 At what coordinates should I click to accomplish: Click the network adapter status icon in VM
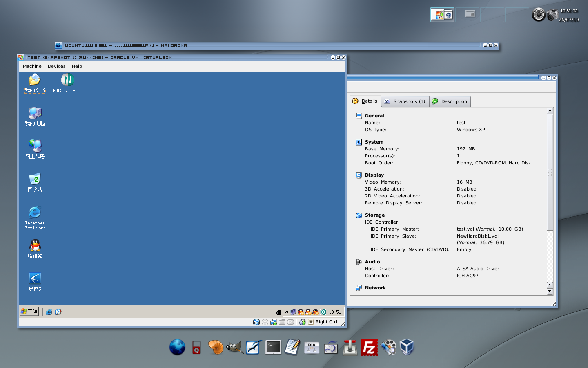[x=274, y=322]
